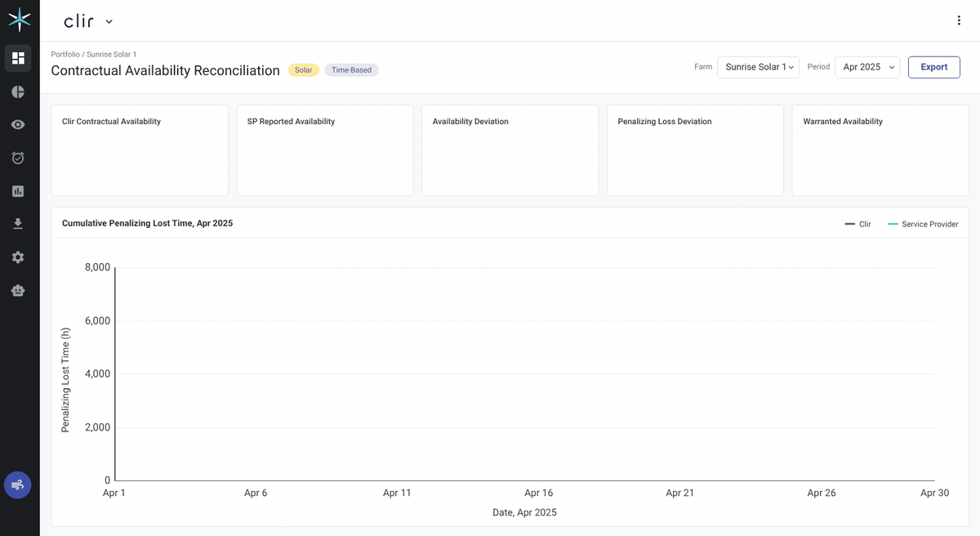The height and width of the screenshot is (536, 980).
Task: Open the alarm clock icon in sidebar
Action: pos(18,158)
